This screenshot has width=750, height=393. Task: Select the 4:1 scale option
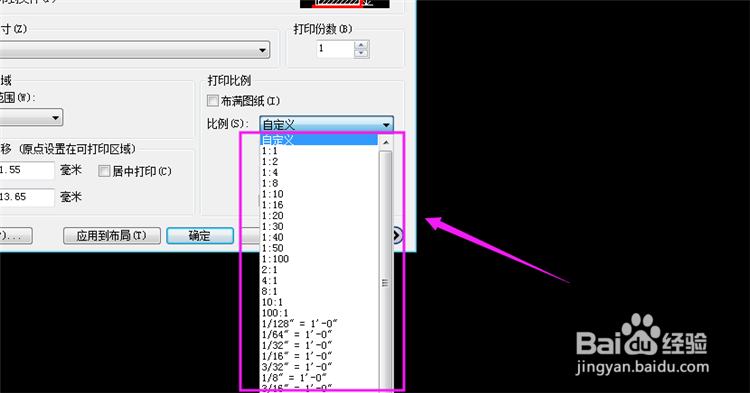coord(319,281)
